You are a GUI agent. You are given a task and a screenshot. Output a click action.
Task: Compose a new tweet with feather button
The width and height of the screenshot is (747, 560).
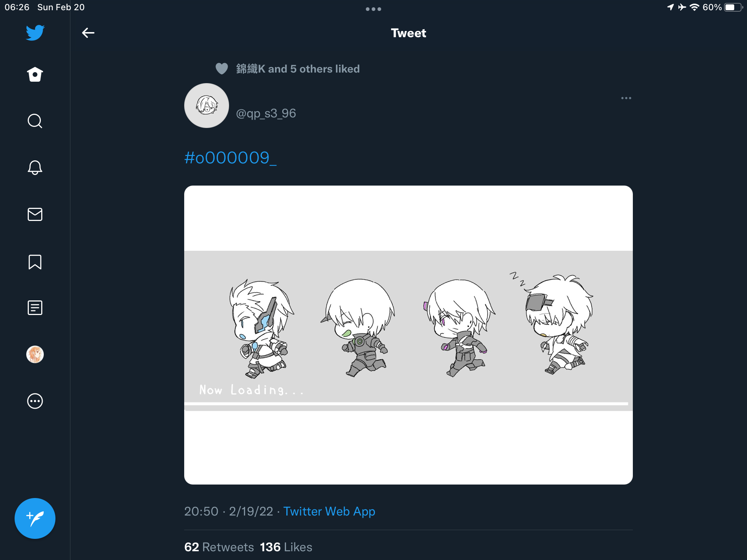click(35, 518)
